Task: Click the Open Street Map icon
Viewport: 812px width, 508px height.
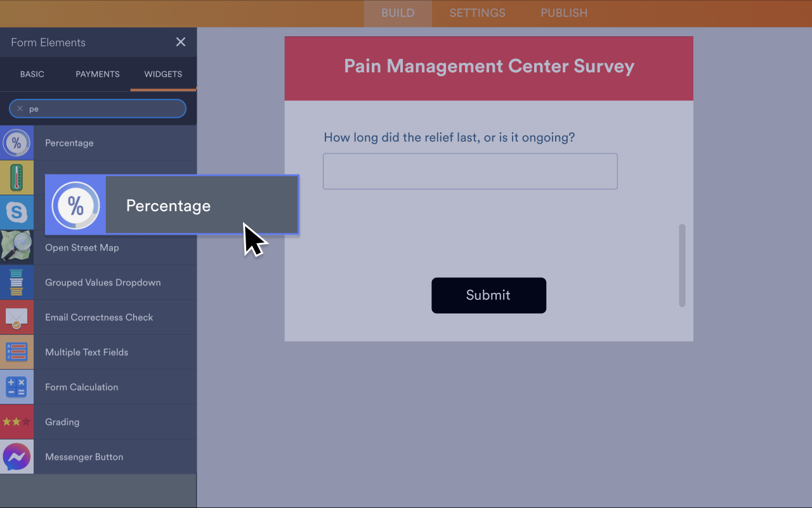Action: 16,246
